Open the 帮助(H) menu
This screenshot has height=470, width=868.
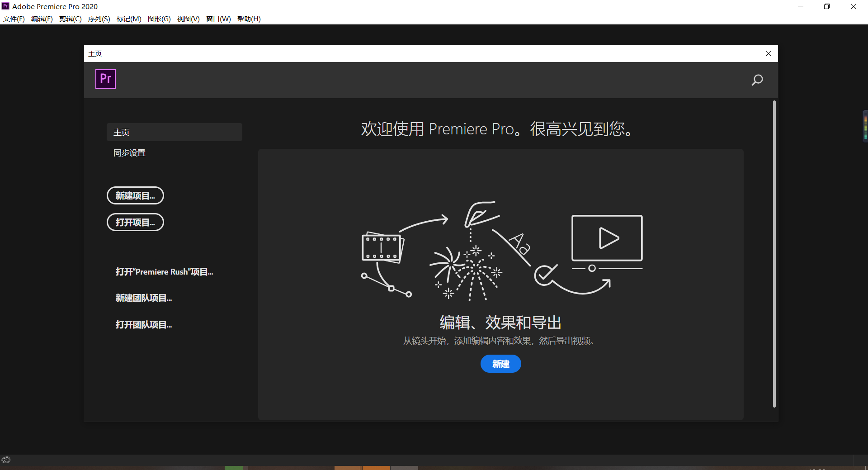pyautogui.click(x=249, y=19)
